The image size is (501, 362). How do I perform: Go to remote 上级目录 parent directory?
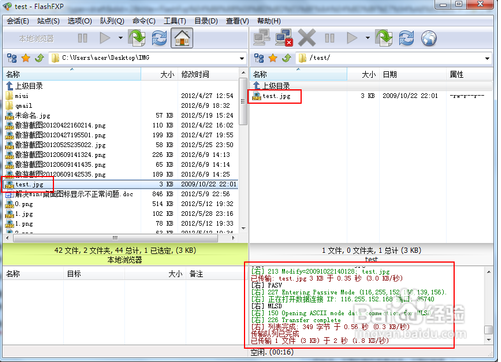[271, 86]
